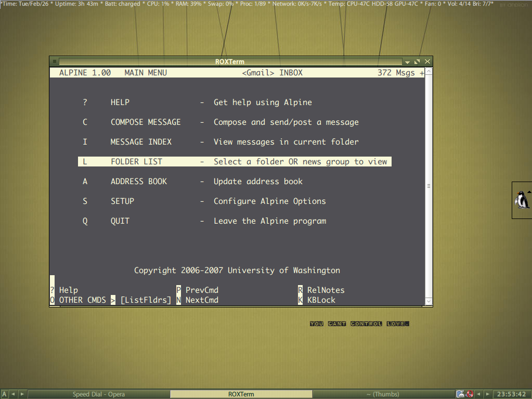Click the panel clock 23:53:42

(511, 394)
